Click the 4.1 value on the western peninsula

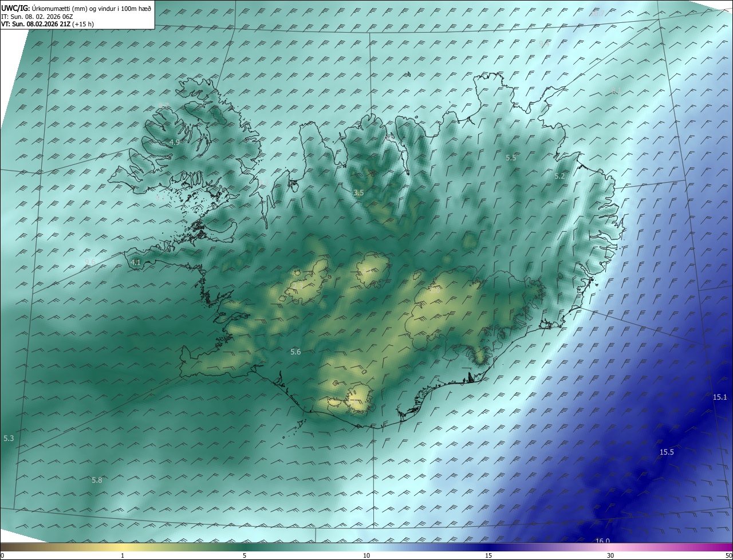point(136,263)
